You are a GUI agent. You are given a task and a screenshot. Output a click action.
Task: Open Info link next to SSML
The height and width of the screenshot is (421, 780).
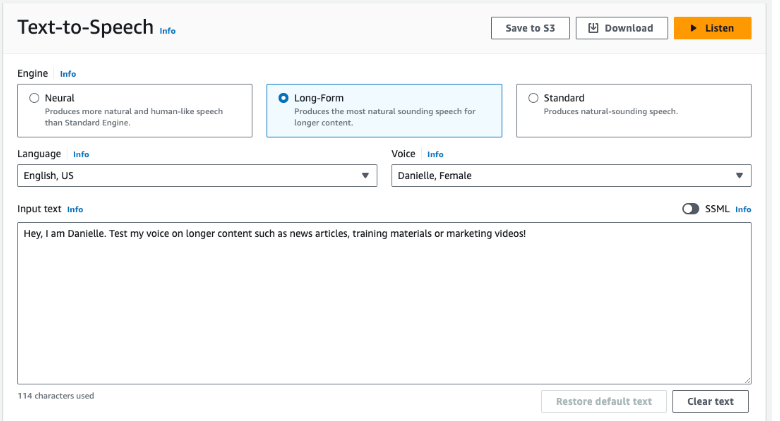[x=743, y=209]
